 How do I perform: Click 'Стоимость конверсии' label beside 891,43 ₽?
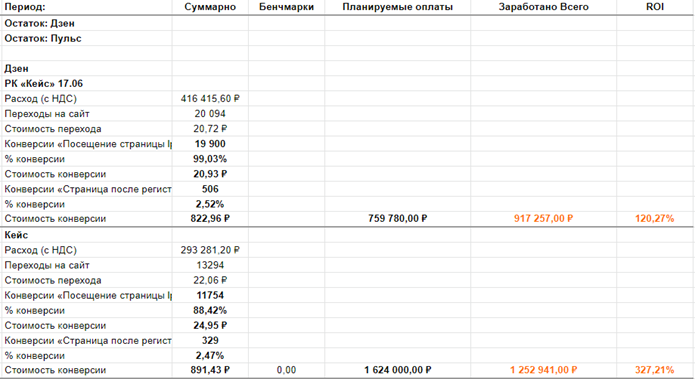(x=55, y=370)
